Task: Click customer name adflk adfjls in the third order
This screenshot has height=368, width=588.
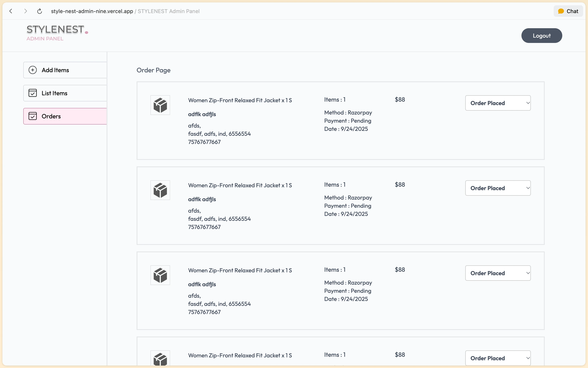Action: pos(202,284)
